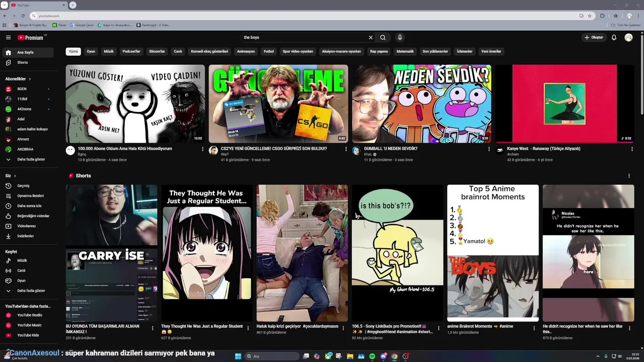This screenshot has width=644, height=362.
Task: Select the Podcast'ler filter chip
Action: point(131,51)
